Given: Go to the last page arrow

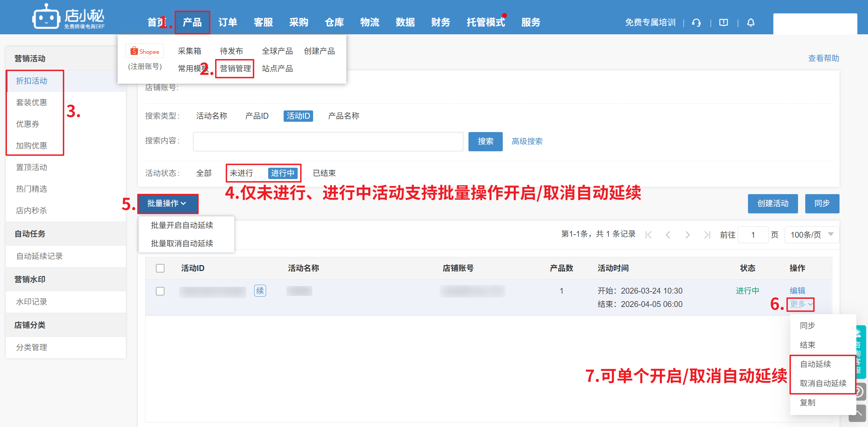Looking at the screenshot, I should coord(707,235).
